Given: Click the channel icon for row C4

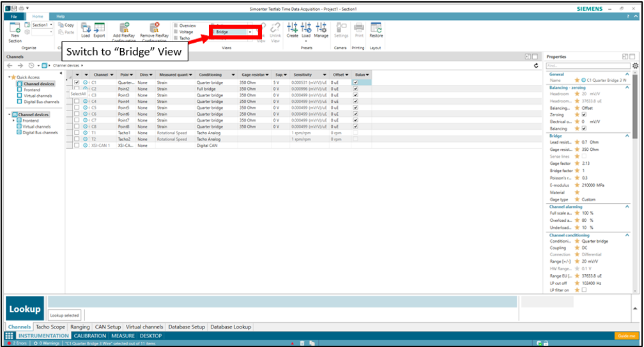Looking at the screenshot, I should click(x=86, y=102).
